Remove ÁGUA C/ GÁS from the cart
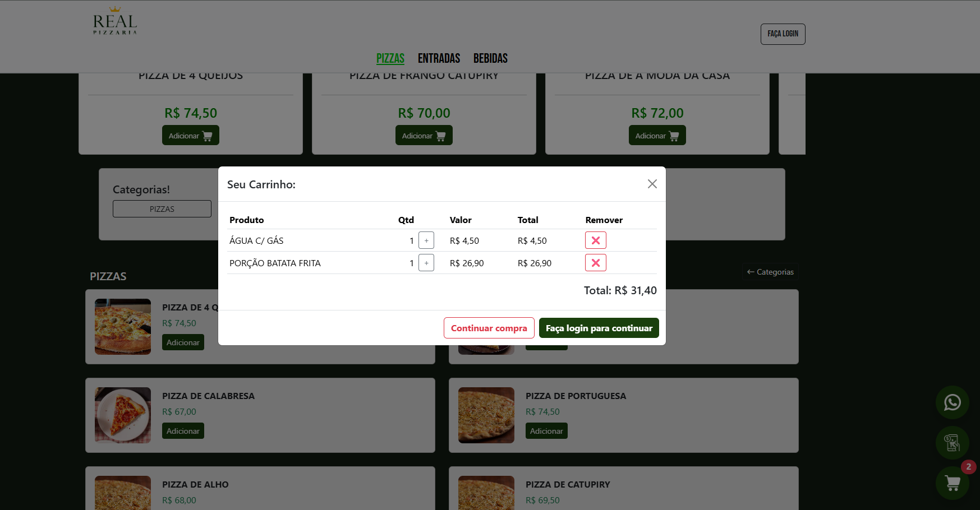This screenshot has height=510, width=980. (x=595, y=240)
